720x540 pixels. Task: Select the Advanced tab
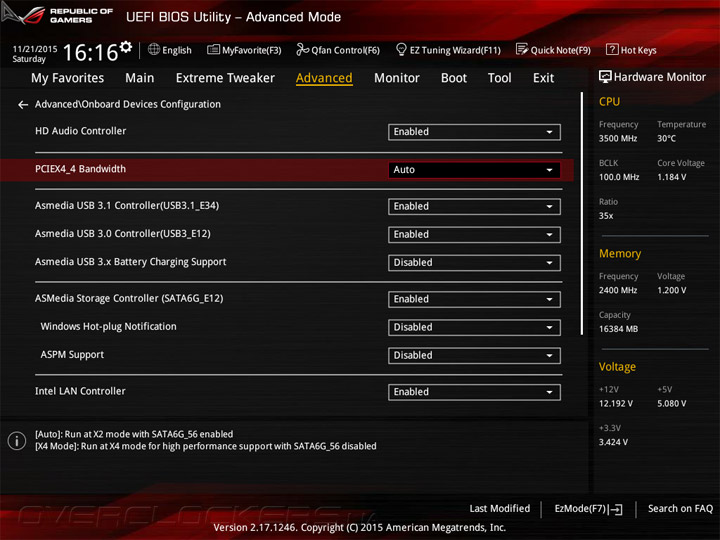[x=324, y=78]
